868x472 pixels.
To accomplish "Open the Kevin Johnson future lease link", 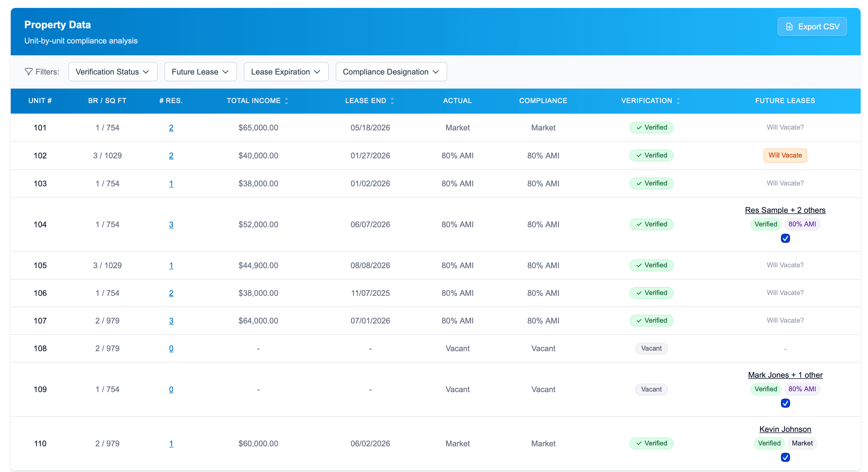I will [x=785, y=429].
